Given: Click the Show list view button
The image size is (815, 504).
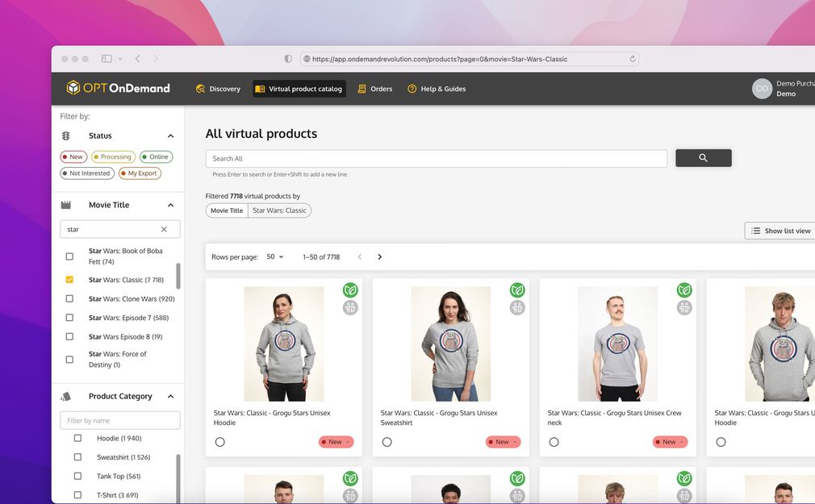Looking at the screenshot, I should coord(780,231).
